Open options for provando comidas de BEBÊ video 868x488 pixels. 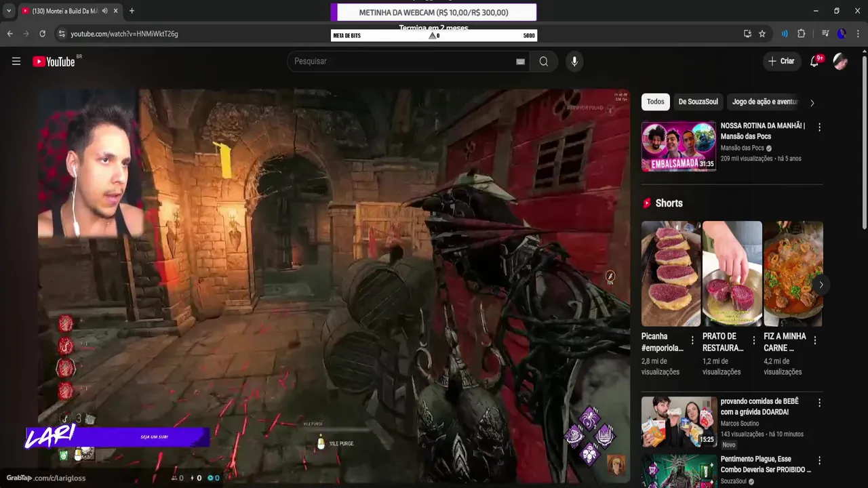(x=819, y=403)
